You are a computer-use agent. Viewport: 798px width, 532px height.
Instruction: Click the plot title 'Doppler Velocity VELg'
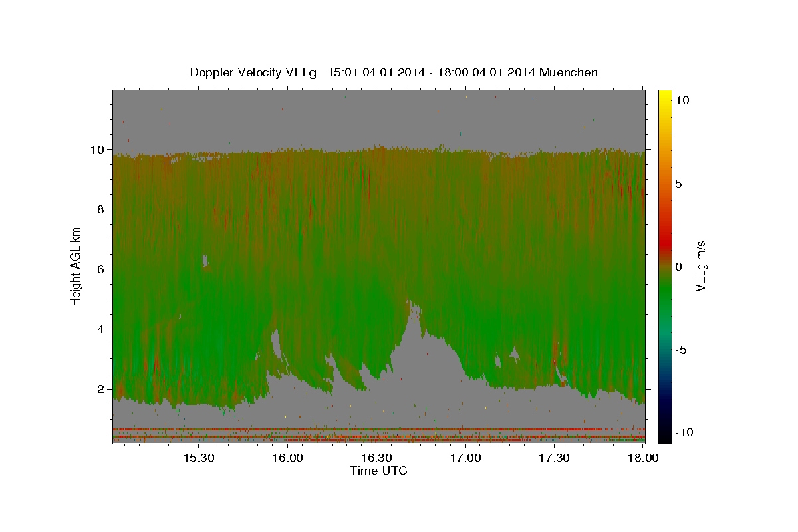pyautogui.click(x=253, y=72)
